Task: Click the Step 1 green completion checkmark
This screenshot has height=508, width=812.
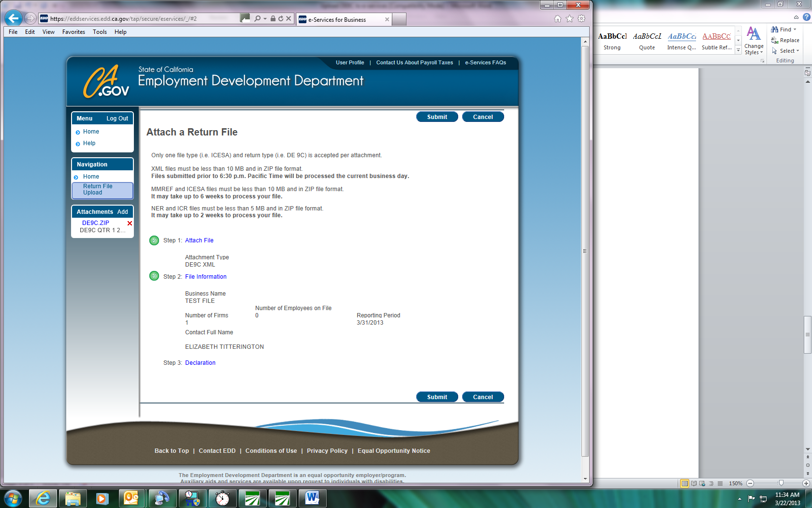Action: (154, 240)
